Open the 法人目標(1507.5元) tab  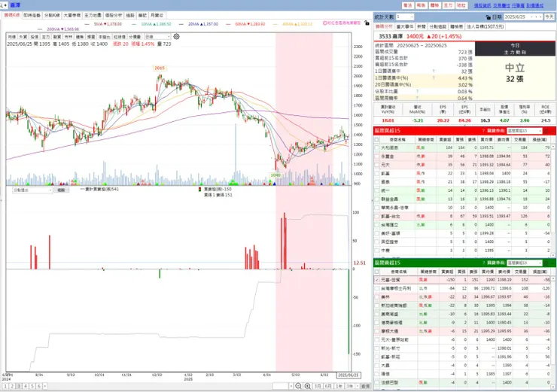pyautogui.click(x=485, y=26)
